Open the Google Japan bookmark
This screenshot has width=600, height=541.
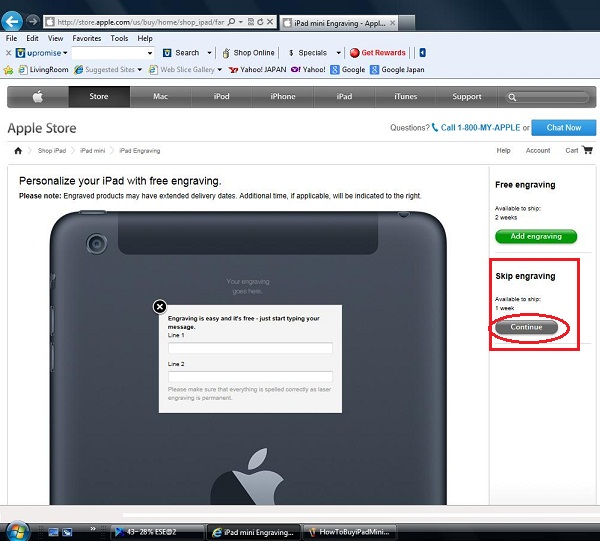397,70
